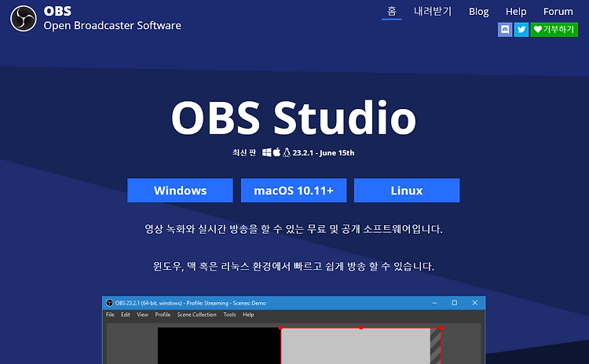Open the Help page
Viewport: 589px width, 364px height.
pyautogui.click(x=516, y=12)
